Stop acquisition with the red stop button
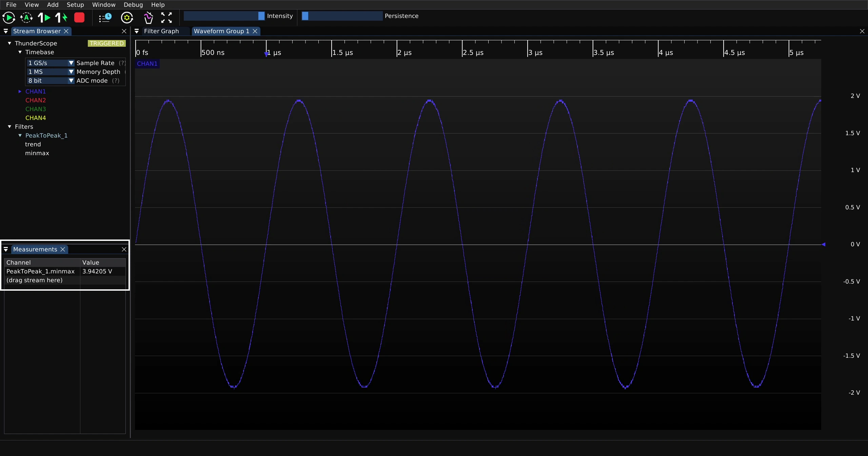Screen dimensions: 868x456 [79, 18]
